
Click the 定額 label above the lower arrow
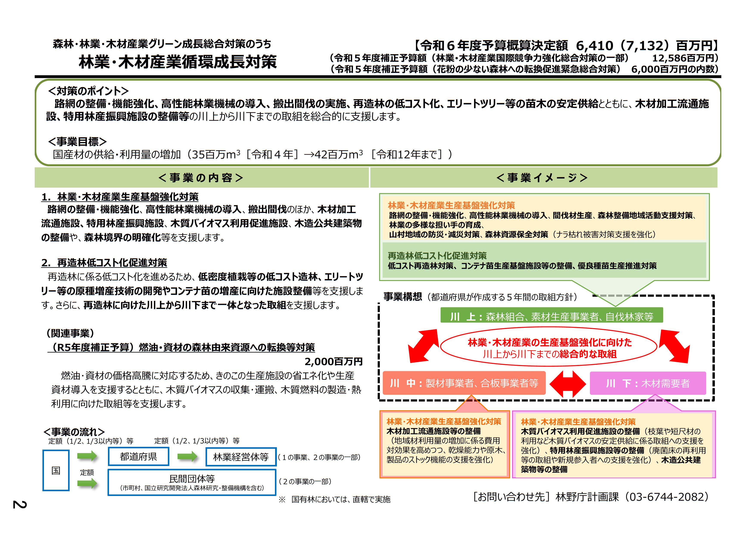coord(87,472)
